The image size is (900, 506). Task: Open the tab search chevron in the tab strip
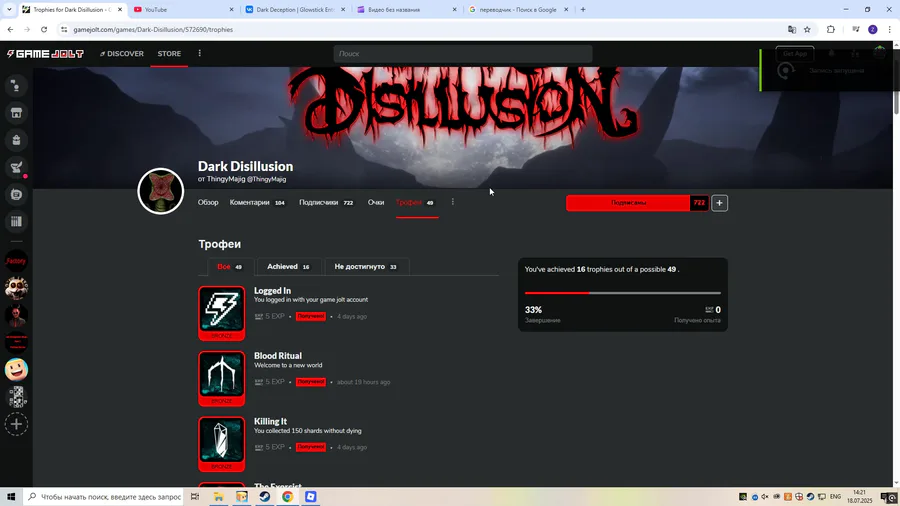click(9, 10)
